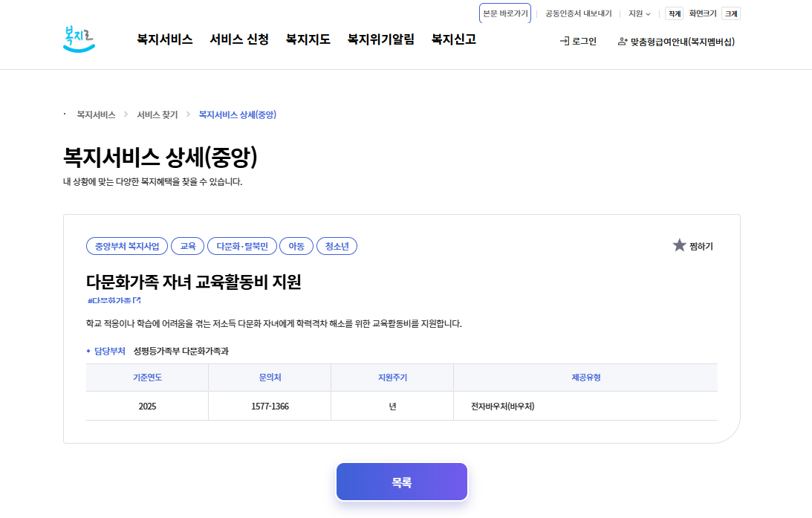Click the breadcrumb arrow after 복지서비스
Viewport: 812px width, 518px height.
point(125,114)
